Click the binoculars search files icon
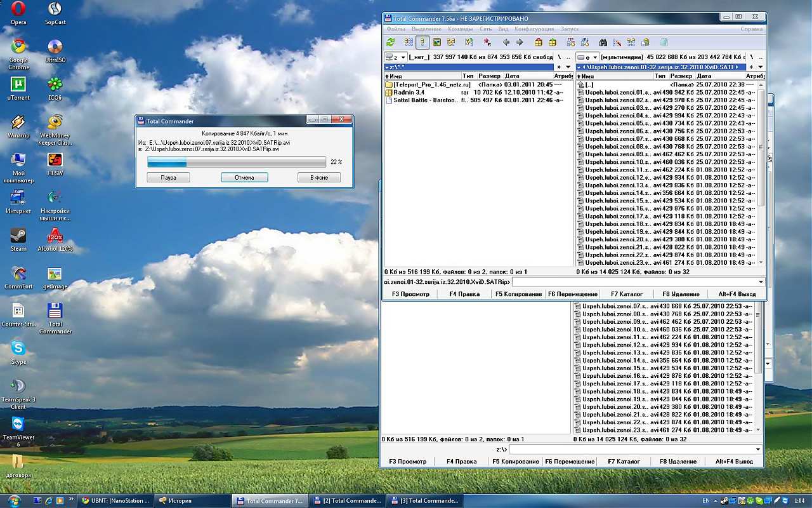The width and height of the screenshot is (812, 508). pyautogui.click(x=603, y=43)
